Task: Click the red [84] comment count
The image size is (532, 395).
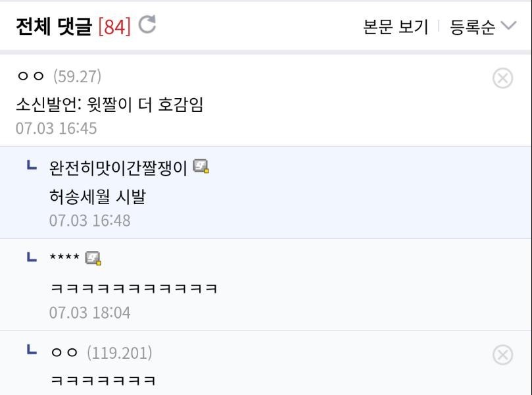Action: click(x=114, y=26)
